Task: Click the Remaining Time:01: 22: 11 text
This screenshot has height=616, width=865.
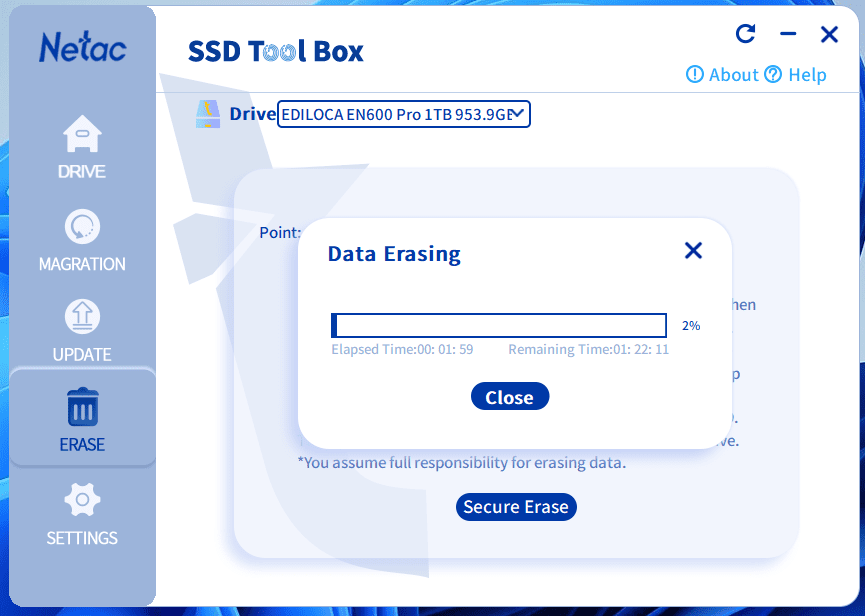Action: coord(588,350)
